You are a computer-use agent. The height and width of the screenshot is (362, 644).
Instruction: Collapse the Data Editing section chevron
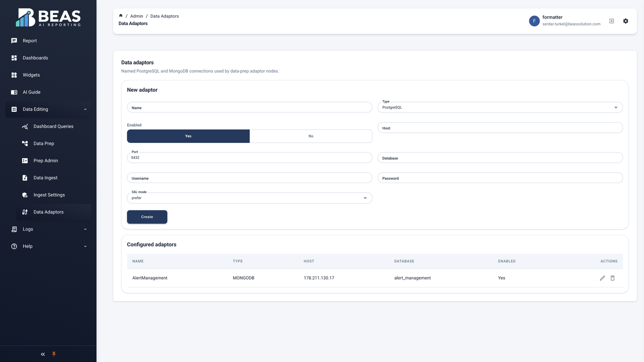tap(85, 109)
